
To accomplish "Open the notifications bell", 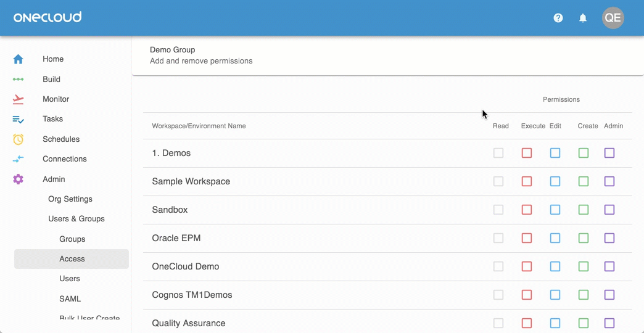I will click(583, 18).
